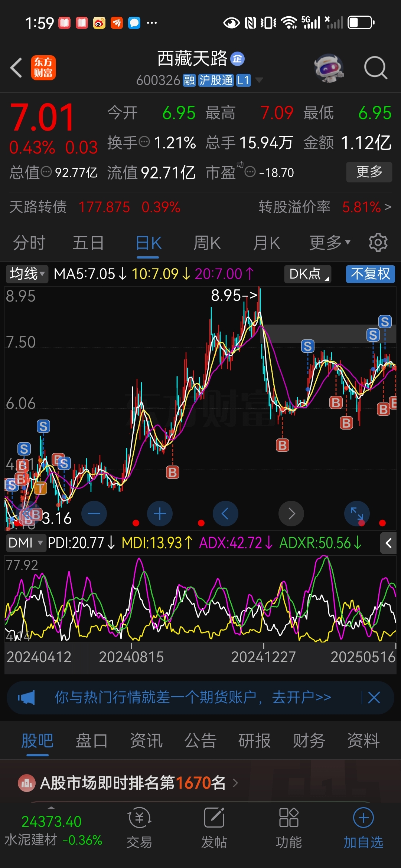Zoom out chart with minus button

[x=94, y=514]
